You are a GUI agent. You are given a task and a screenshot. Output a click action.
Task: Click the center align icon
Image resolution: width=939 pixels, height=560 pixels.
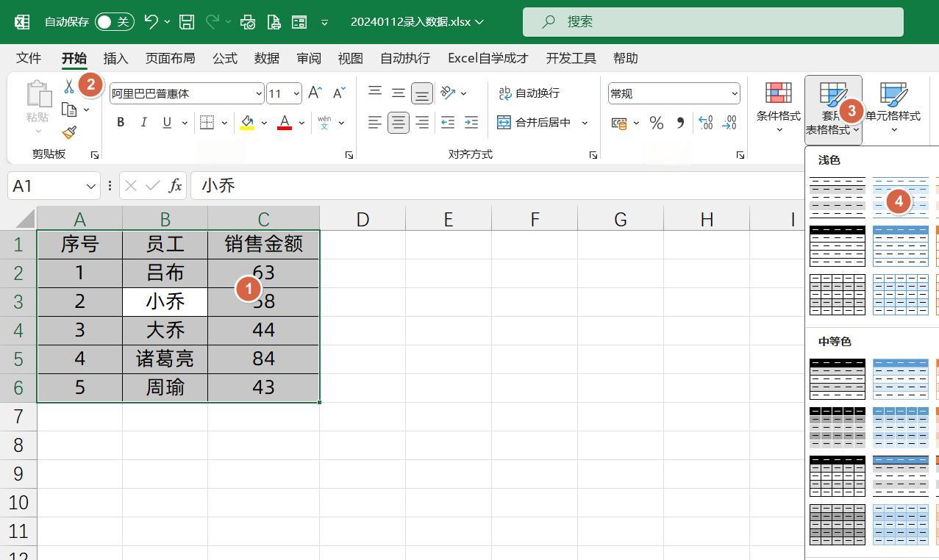pyautogui.click(x=398, y=123)
